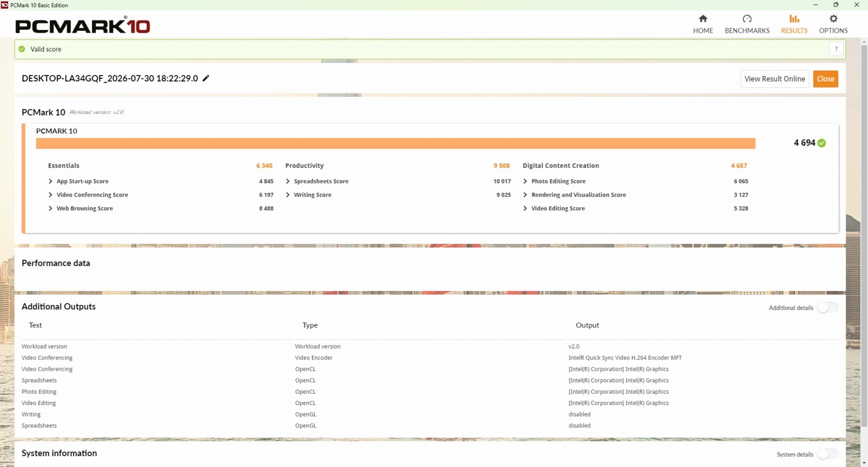Toggle the Additional details switch
868x467 pixels.
click(828, 308)
